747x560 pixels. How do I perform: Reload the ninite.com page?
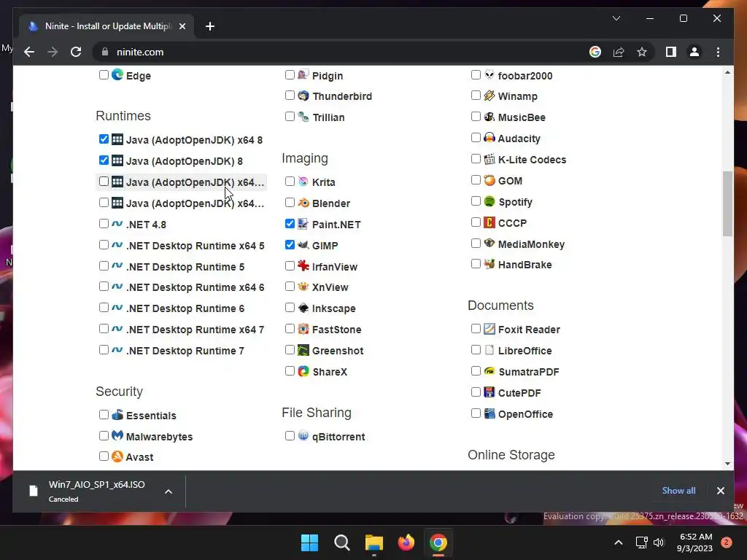(x=76, y=52)
